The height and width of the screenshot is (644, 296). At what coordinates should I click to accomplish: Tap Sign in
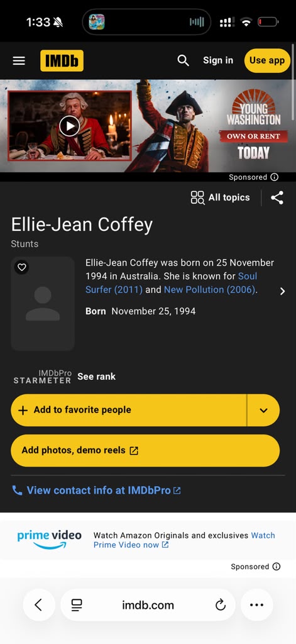pos(218,60)
